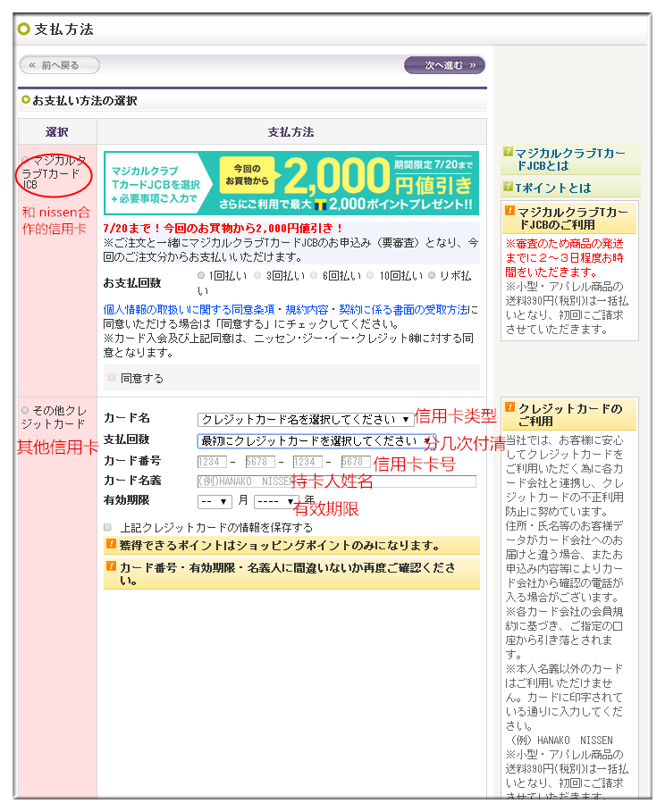Click the 支払方法 column header

(x=291, y=132)
